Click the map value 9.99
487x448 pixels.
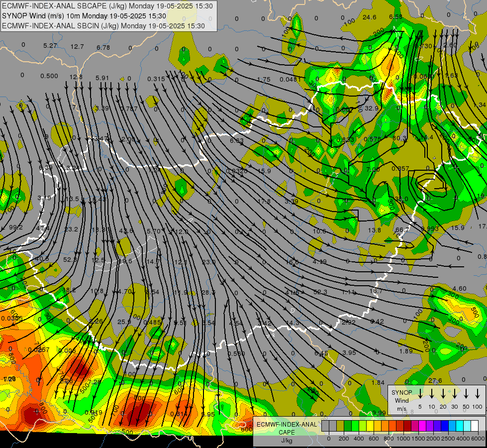pos(379,413)
